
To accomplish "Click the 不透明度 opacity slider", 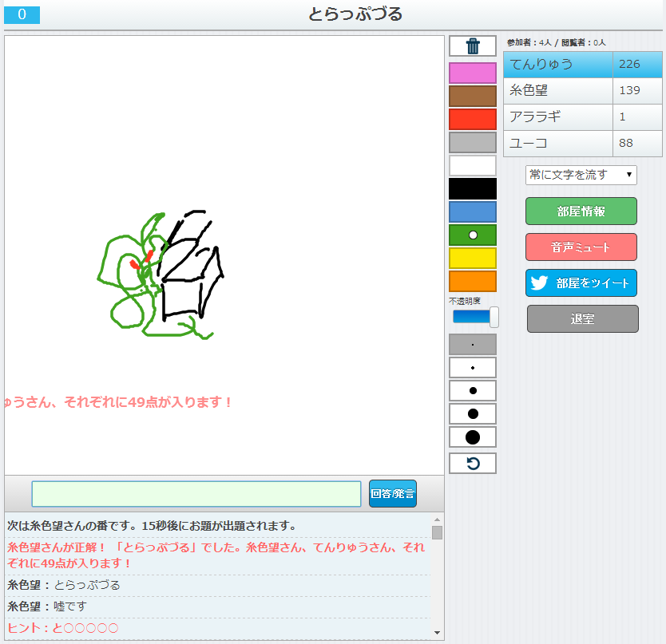I will 475,317.
